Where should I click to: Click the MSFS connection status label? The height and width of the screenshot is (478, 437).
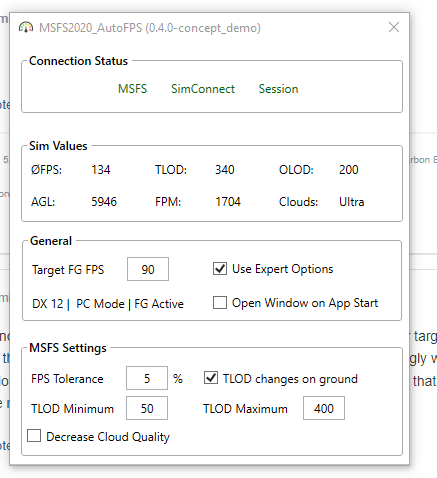(132, 89)
